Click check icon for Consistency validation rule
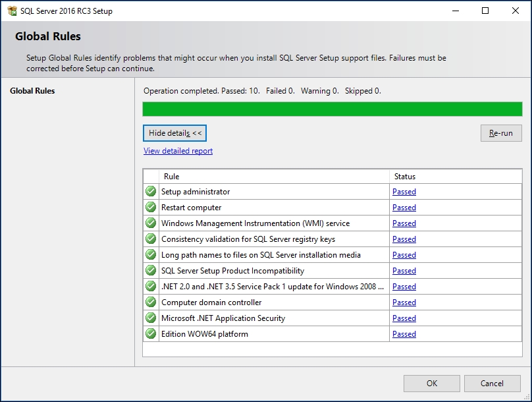The image size is (532, 402). [151, 239]
